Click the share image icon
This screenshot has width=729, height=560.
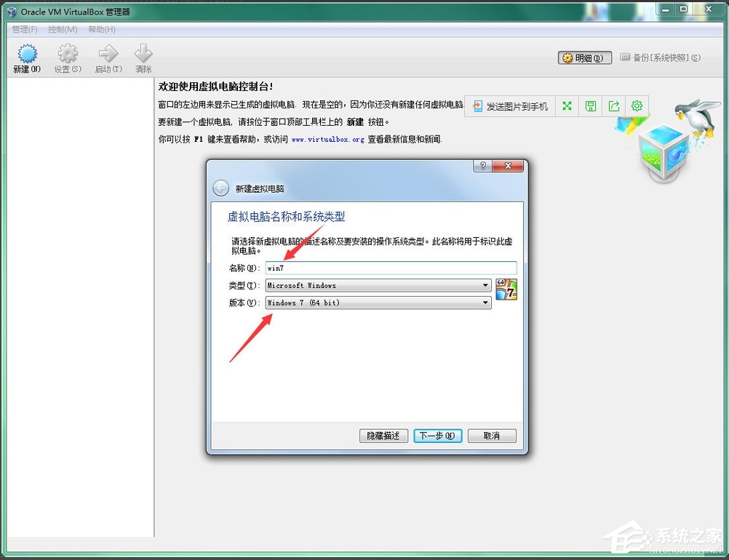[x=613, y=105]
